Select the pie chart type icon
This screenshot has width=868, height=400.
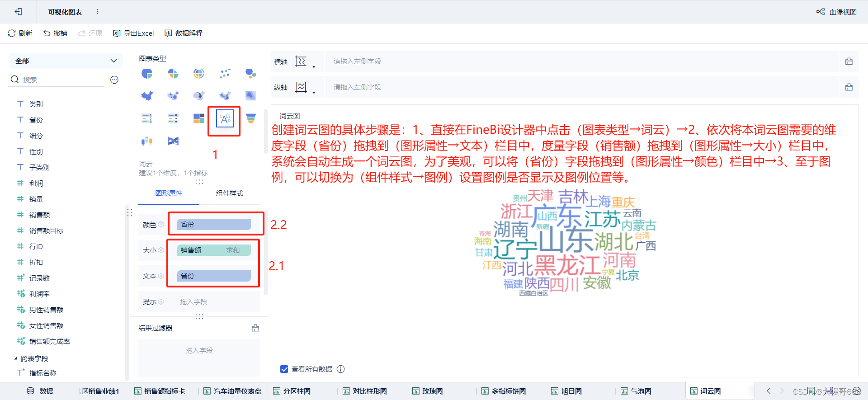(147, 74)
